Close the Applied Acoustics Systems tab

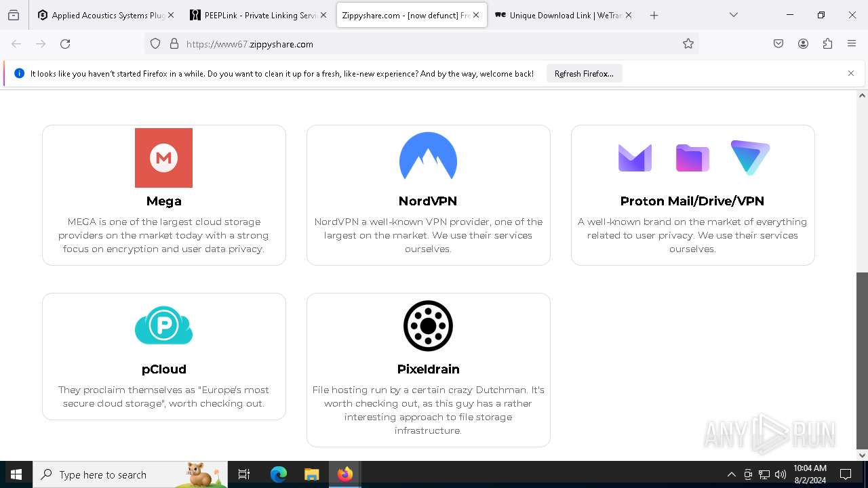[x=170, y=15]
